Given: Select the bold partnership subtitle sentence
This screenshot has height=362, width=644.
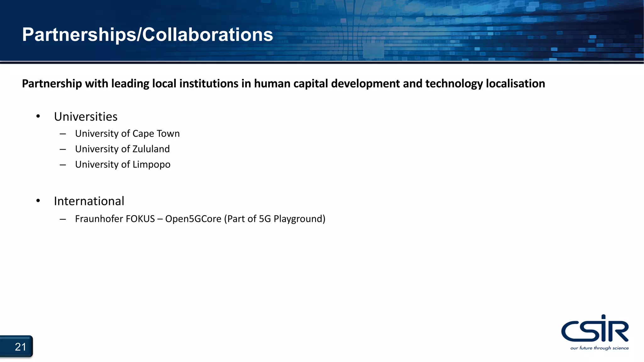Looking at the screenshot, I should [x=283, y=84].
